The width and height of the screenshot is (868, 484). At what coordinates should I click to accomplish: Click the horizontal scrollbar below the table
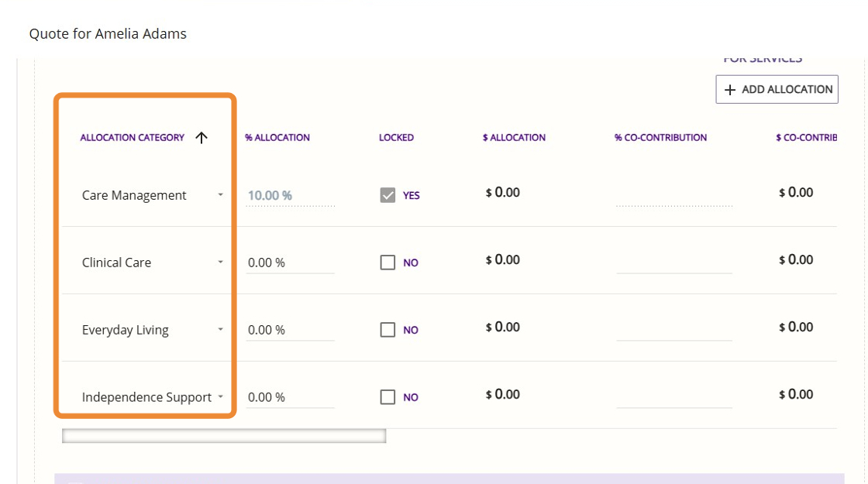(x=224, y=436)
